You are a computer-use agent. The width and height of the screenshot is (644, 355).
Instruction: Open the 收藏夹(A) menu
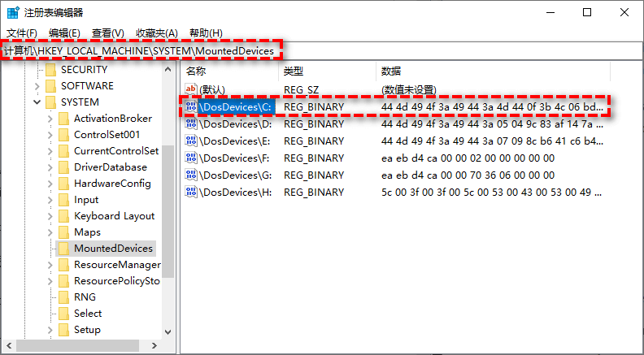(x=157, y=33)
